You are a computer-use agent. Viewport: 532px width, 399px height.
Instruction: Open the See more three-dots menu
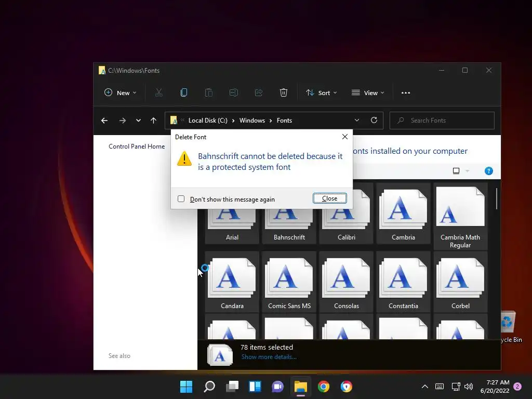click(x=406, y=92)
